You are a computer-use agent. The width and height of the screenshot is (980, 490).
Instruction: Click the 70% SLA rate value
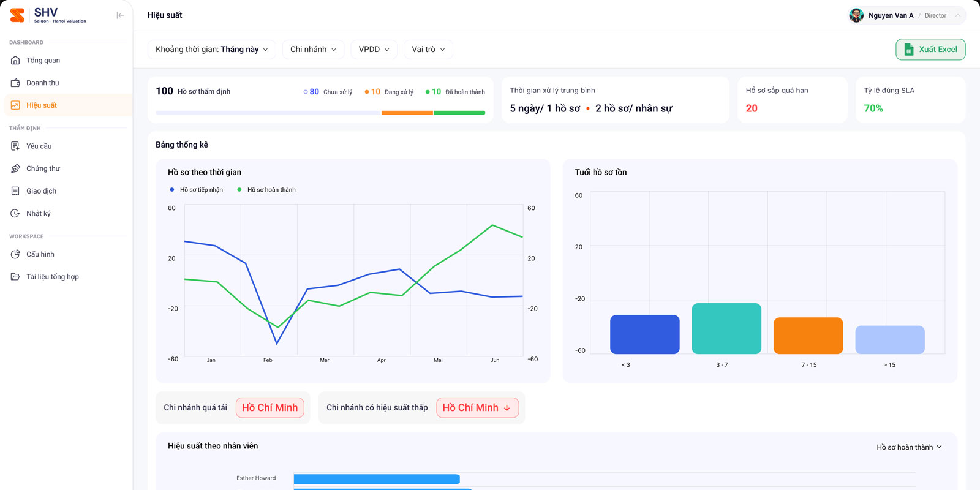click(873, 108)
